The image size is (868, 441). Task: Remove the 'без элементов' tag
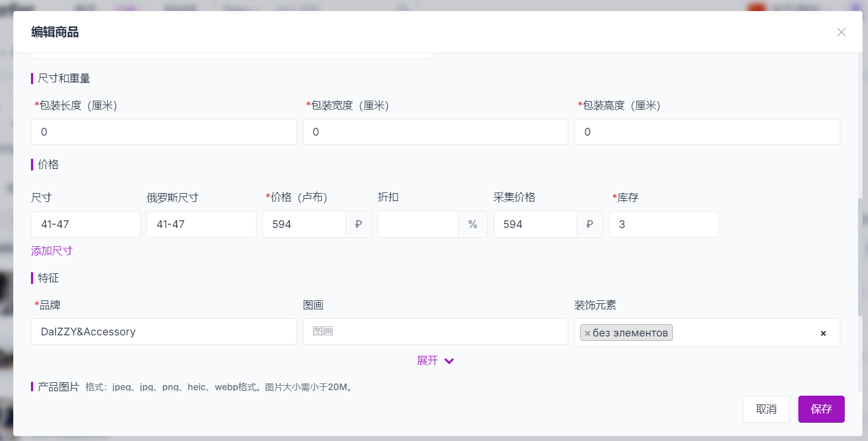pyautogui.click(x=587, y=333)
